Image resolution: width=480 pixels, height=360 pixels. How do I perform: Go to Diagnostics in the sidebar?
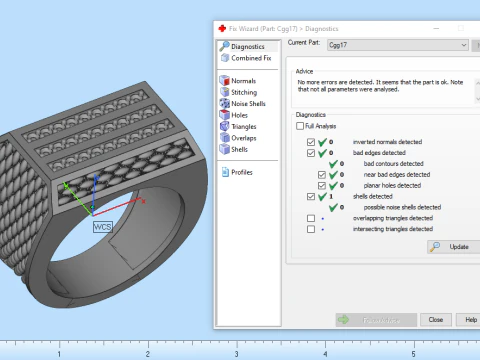(248, 47)
